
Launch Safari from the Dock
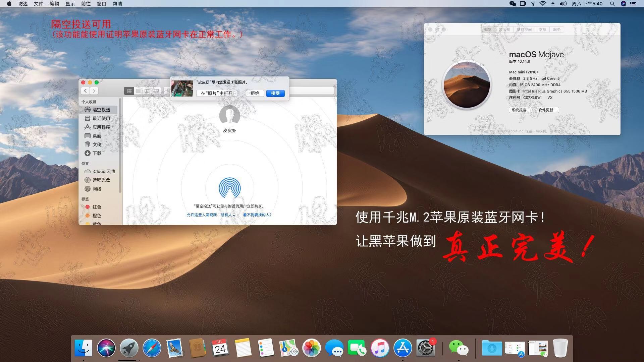[152, 348]
